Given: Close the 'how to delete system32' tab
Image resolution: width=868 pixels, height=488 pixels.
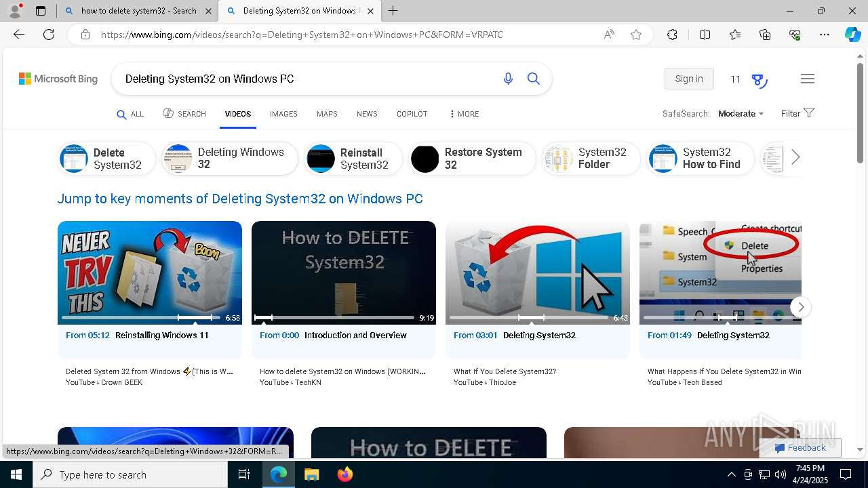Looking at the screenshot, I should 208,11.
